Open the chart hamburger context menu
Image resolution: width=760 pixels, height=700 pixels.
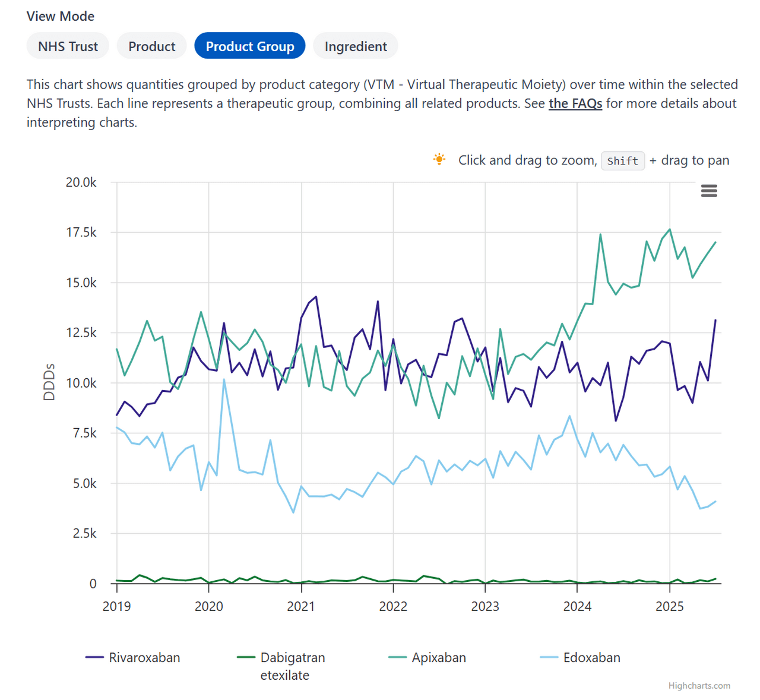tap(709, 191)
